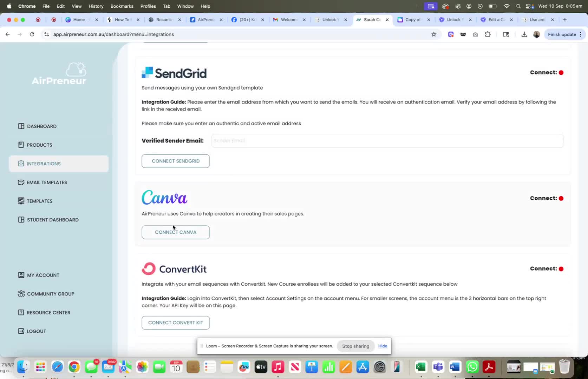The height and width of the screenshot is (379, 588).
Task: Open Spotlight search in menu bar
Action: (x=518, y=6)
